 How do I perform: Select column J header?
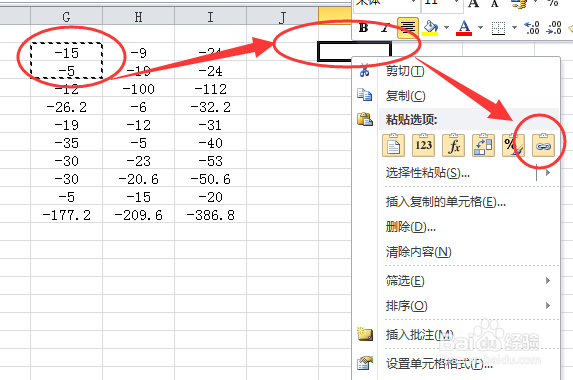(282, 16)
